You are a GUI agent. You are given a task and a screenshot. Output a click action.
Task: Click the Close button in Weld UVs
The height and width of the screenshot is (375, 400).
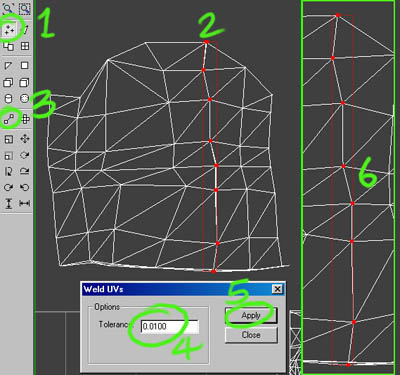[x=251, y=335]
